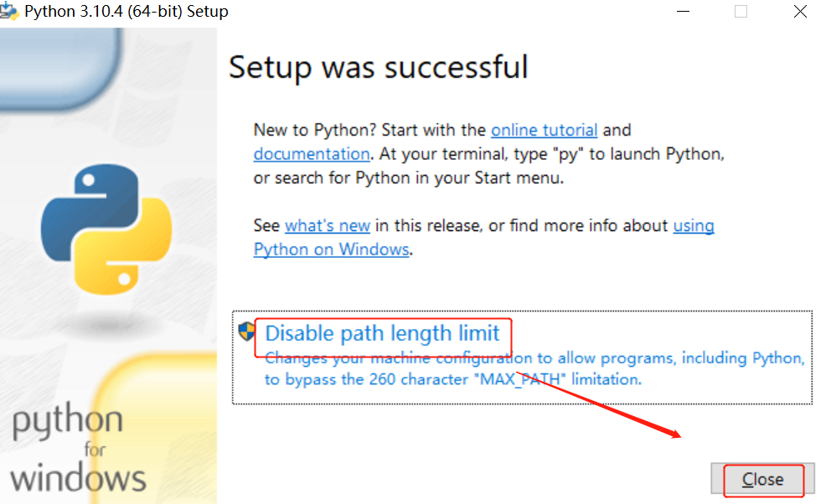Select Disable path length limit
The width and height of the screenshot is (826, 504).
[x=382, y=333]
